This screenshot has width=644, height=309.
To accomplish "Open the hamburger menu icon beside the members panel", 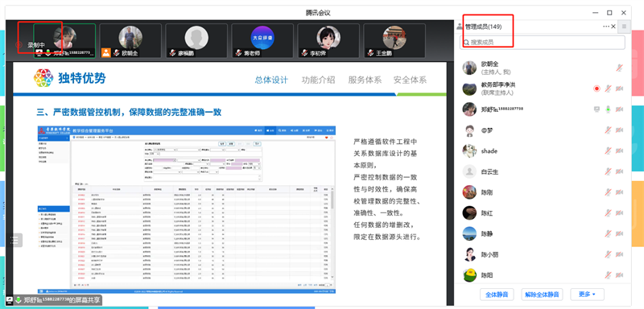I will (624, 27).
